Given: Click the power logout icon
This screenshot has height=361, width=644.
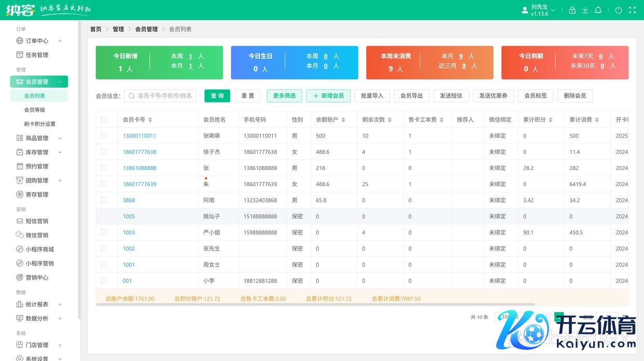Looking at the screenshot, I should click(x=619, y=10).
